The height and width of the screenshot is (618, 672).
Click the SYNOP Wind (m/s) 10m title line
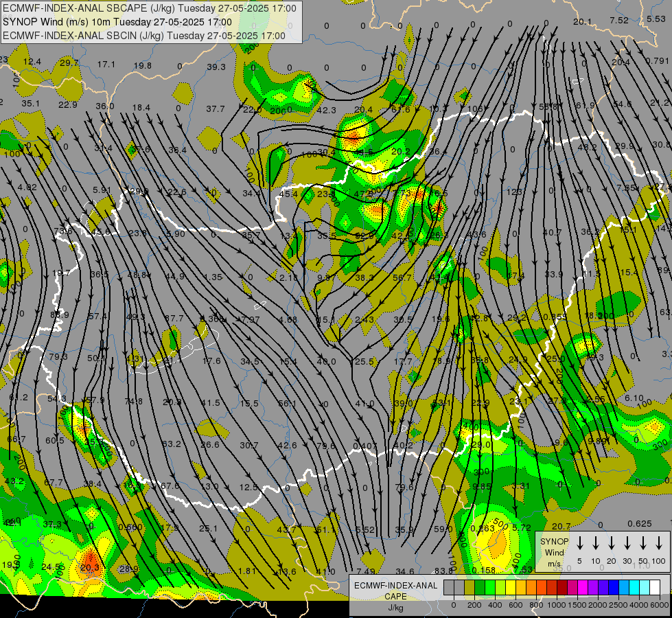pos(117,22)
